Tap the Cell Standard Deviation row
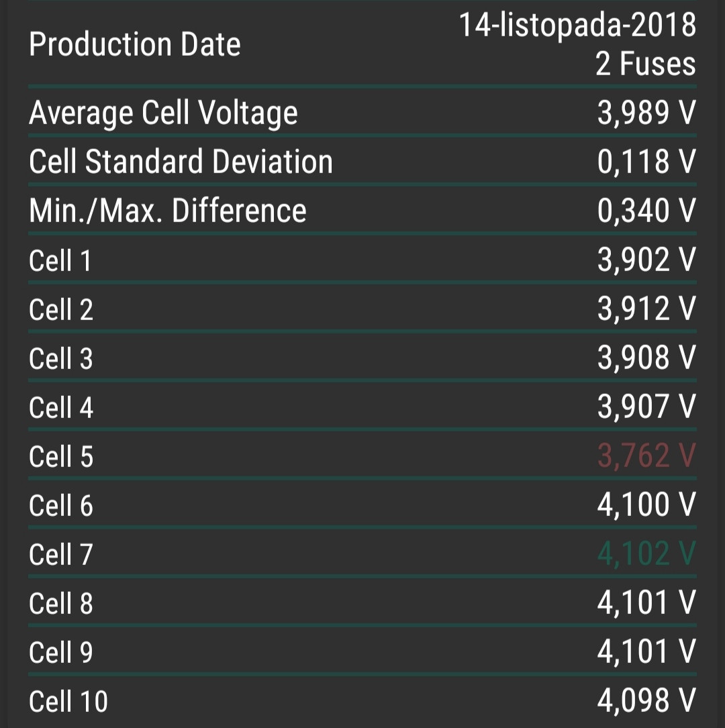This screenshot has width=725, height=728. (181, 162)
